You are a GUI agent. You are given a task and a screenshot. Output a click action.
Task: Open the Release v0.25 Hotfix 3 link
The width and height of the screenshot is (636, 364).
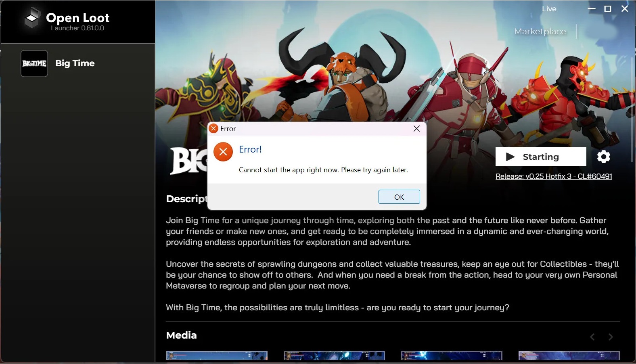click(554, 176)
